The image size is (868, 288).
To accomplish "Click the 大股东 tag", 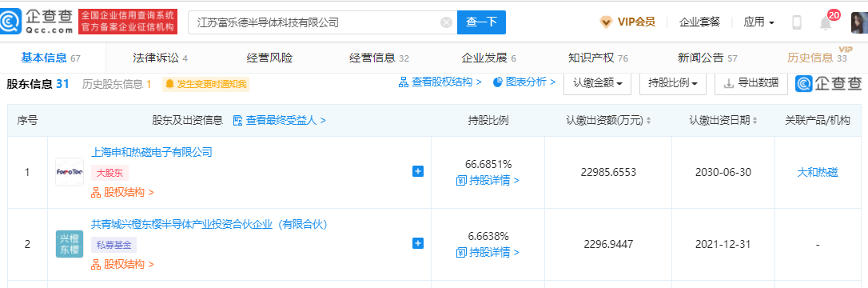I will (x=109, y=173).
